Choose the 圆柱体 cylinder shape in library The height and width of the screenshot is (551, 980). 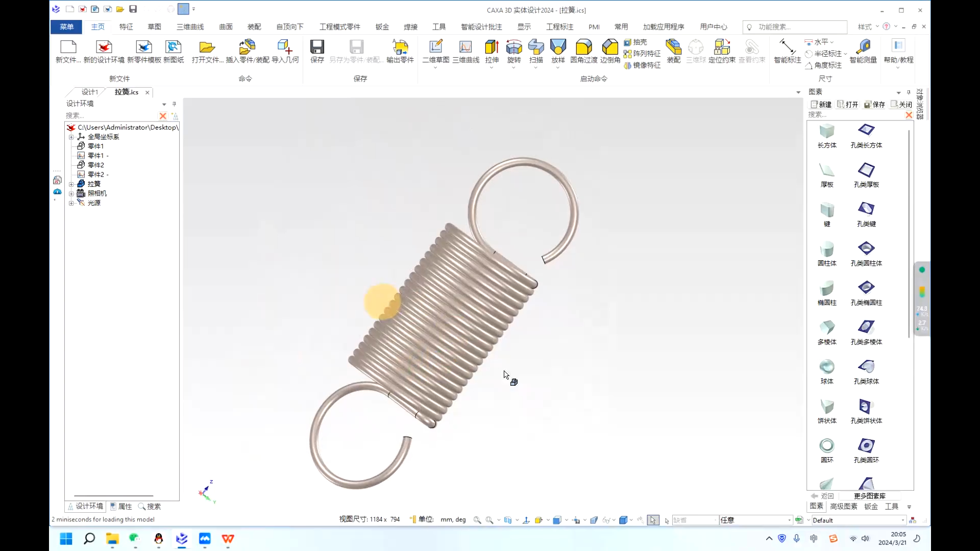(x=827, y=250)
